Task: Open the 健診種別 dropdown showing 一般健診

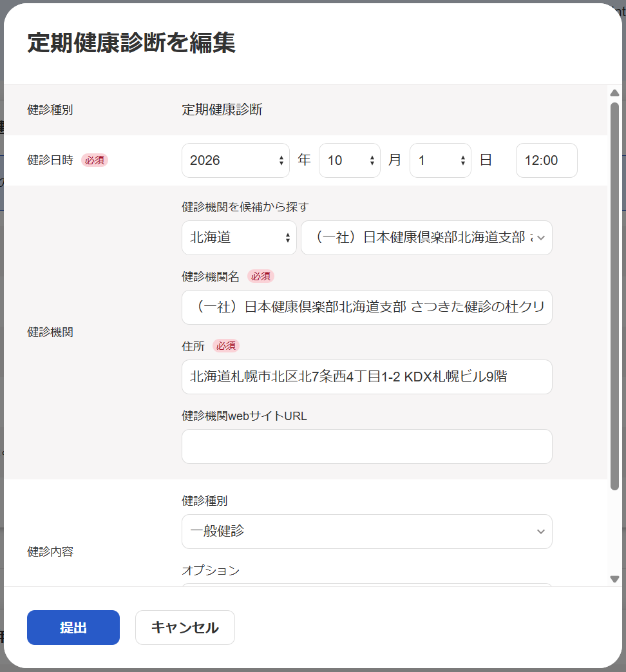Action: click(366, 532)
